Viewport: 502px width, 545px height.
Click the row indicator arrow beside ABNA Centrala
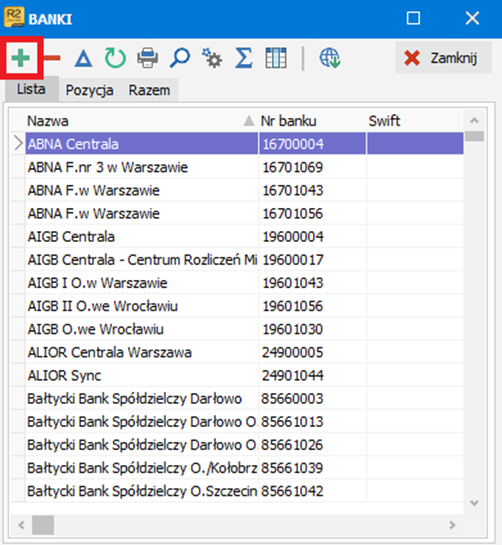(x=18, y=144)
